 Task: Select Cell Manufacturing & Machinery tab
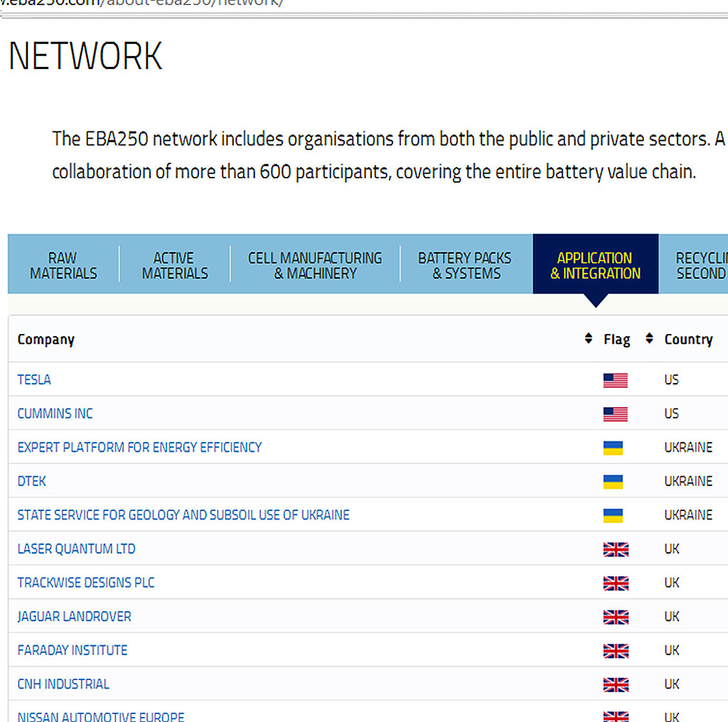click(315, 265)
